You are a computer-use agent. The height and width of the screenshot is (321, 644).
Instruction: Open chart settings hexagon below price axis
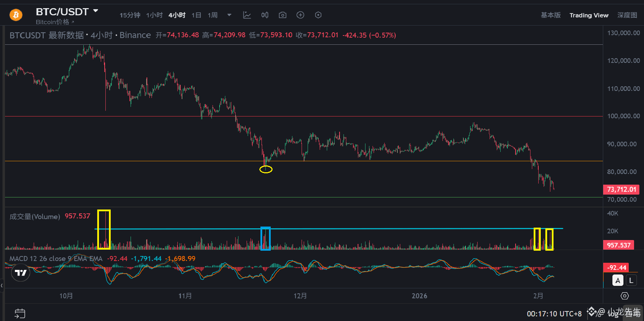click(x=624, y=296)
